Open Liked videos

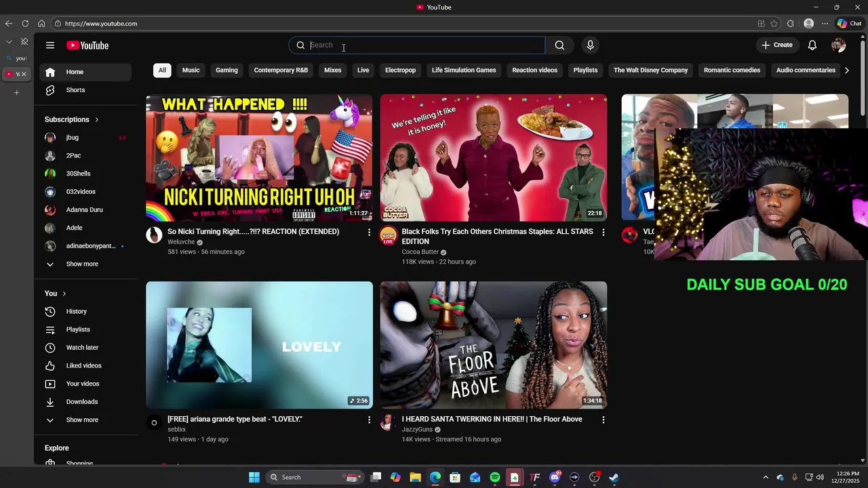[x=85, y=366]
